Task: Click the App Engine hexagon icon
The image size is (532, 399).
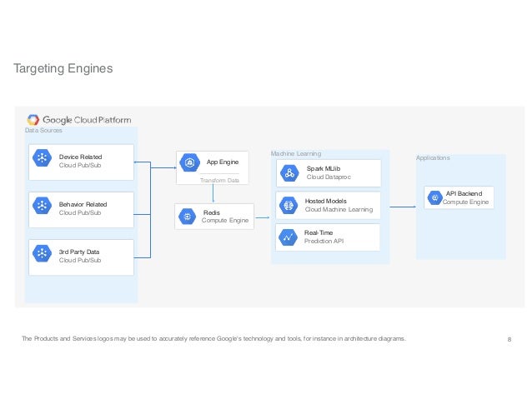Action: [189, 162]
